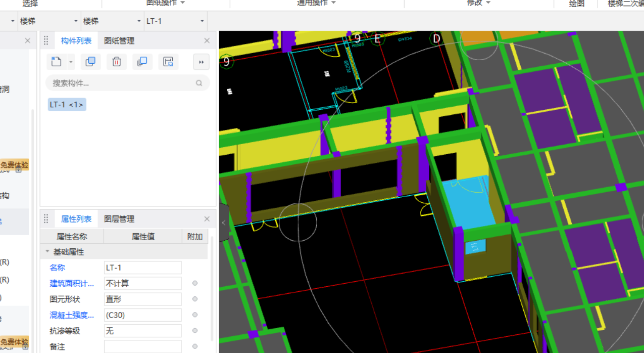The height and width of the screenshot is (353, 644).
Task: Edit the (C30) concrete grade field
Action: 142,315
